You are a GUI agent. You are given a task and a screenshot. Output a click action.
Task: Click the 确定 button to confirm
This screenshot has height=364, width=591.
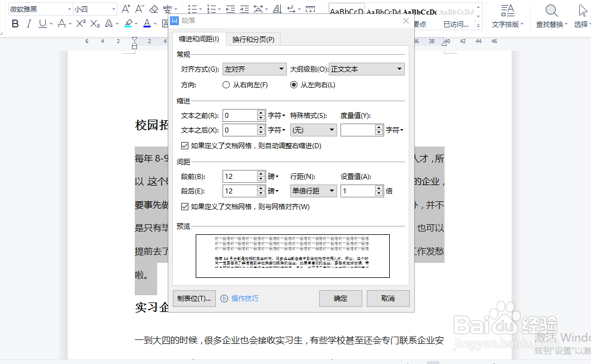click(x=340, y=298)
